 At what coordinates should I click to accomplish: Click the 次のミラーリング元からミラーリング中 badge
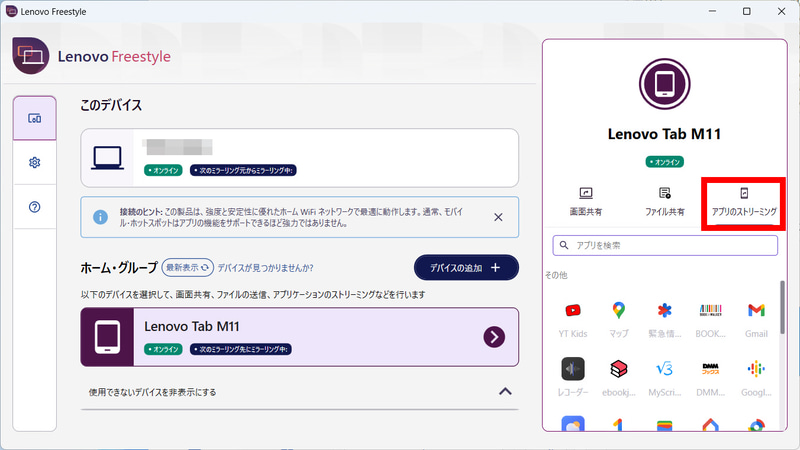coord(243,170)
